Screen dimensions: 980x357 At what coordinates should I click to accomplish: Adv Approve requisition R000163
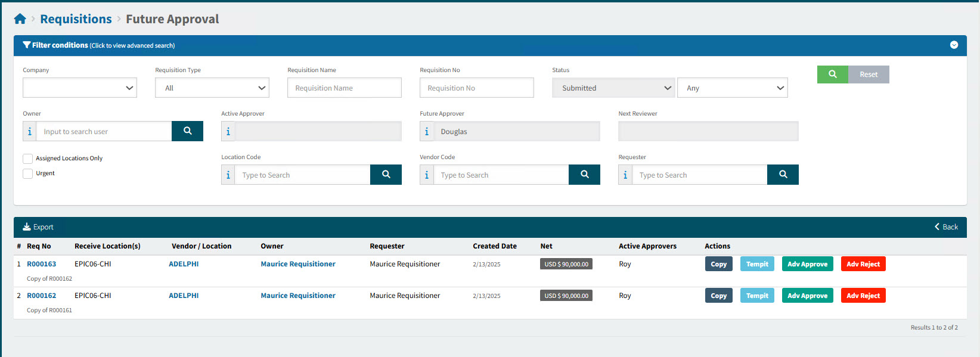(x=808, y=264)
